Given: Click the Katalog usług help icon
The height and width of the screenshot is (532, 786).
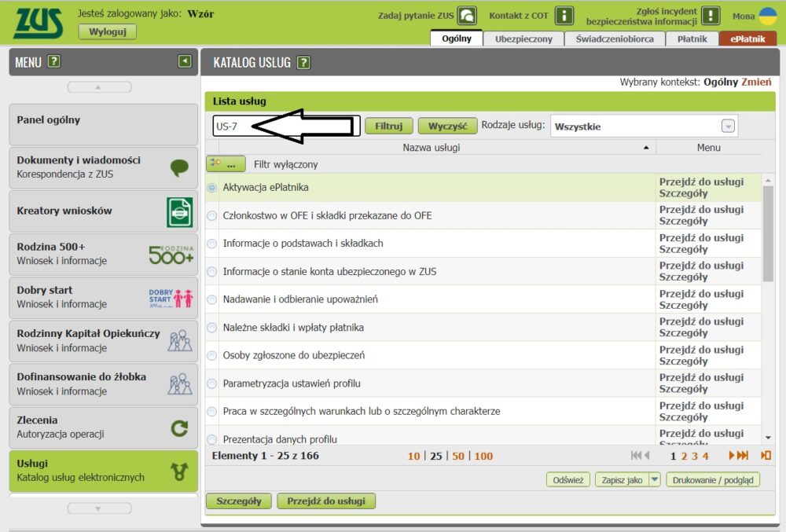Looking at the screenshot, I should click(303, 63).
